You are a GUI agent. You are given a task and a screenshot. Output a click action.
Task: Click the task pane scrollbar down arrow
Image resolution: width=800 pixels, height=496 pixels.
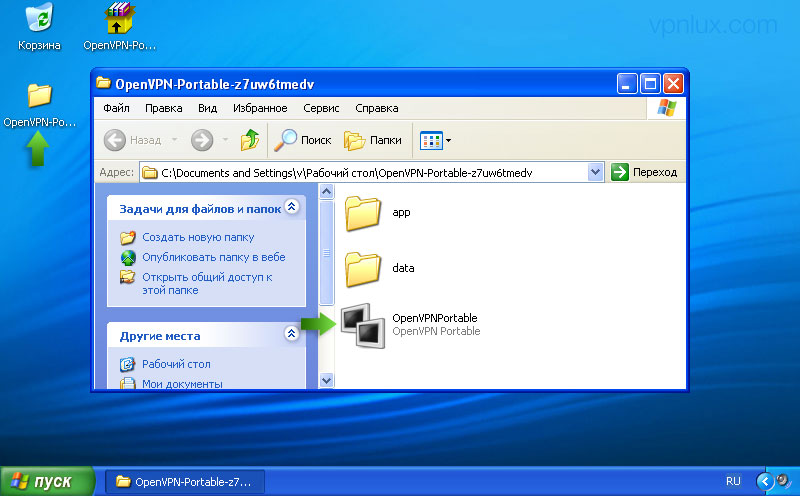tap(327, 380)
